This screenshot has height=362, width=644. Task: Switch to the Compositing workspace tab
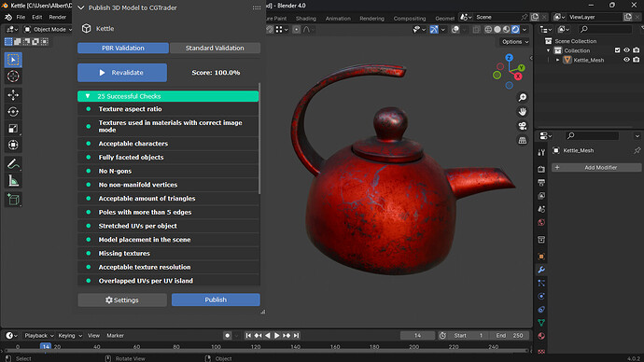click(410, 19)
